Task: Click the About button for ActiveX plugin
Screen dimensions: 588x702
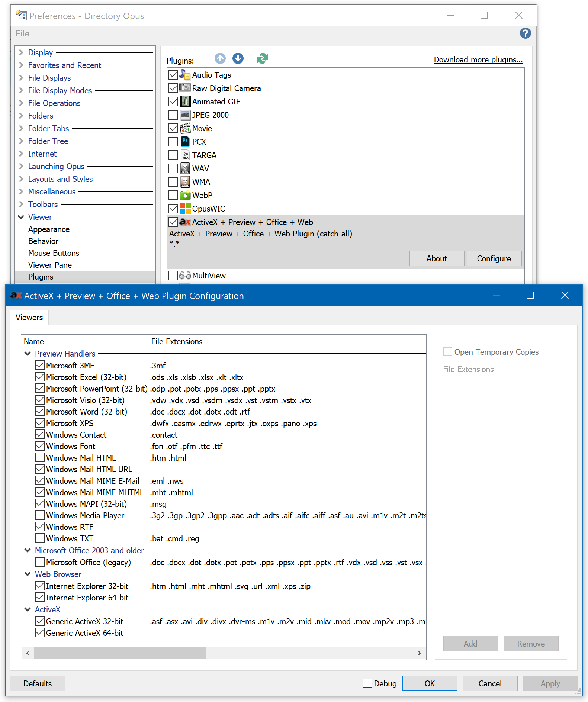Action: 437,258
